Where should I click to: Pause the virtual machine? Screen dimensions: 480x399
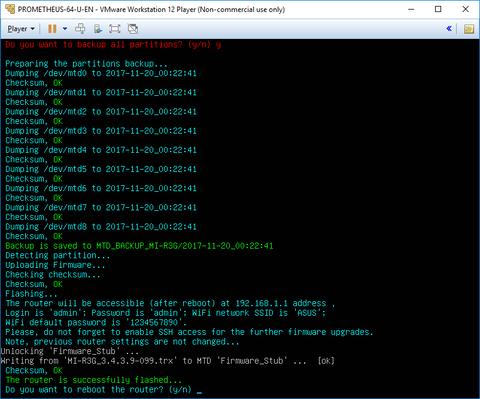tap(52, 29)
